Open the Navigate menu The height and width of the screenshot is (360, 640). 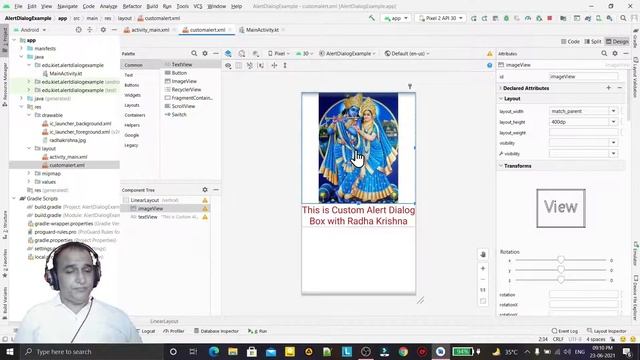click(67, 6)
